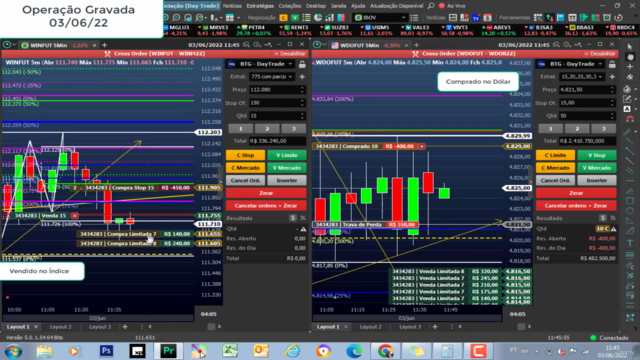Select the circle drawing tool in right sidebar
Image resolution: width=640 pixels, height=360 pixels.
630,211
